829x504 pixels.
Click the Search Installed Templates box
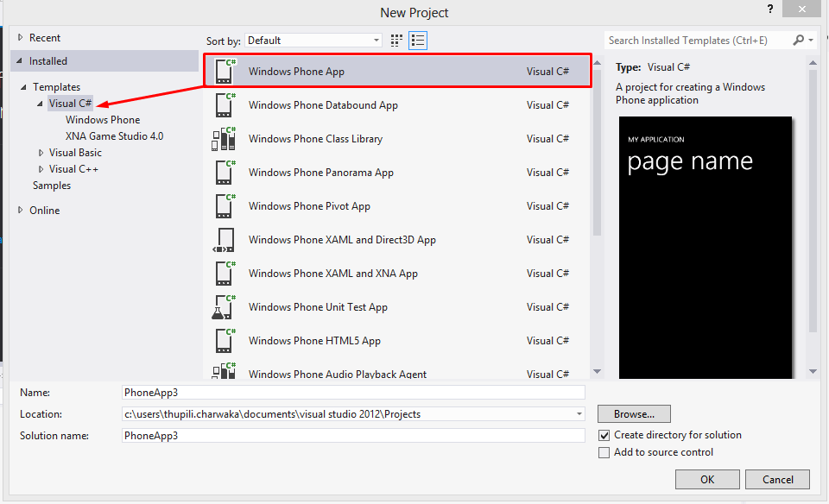(698, 41)
